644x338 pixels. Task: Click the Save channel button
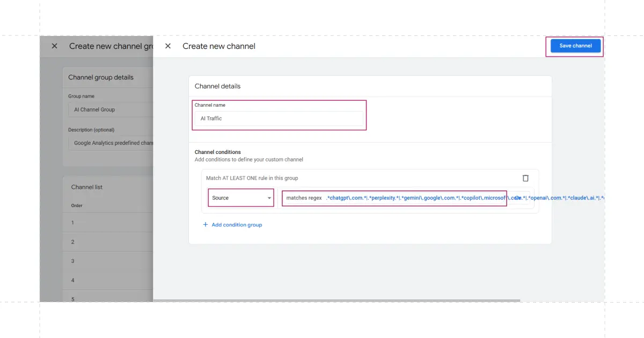[x=575, y=46]
